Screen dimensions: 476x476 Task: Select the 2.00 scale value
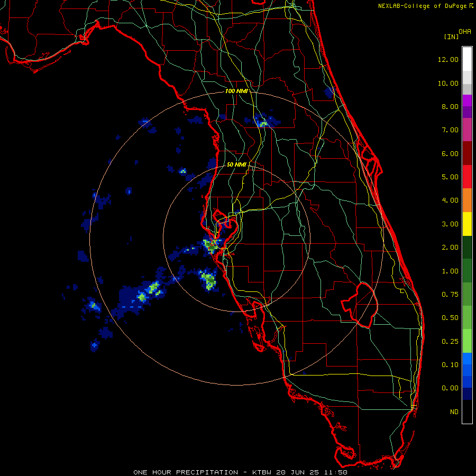pyautogui.click(x=450, y=248)
